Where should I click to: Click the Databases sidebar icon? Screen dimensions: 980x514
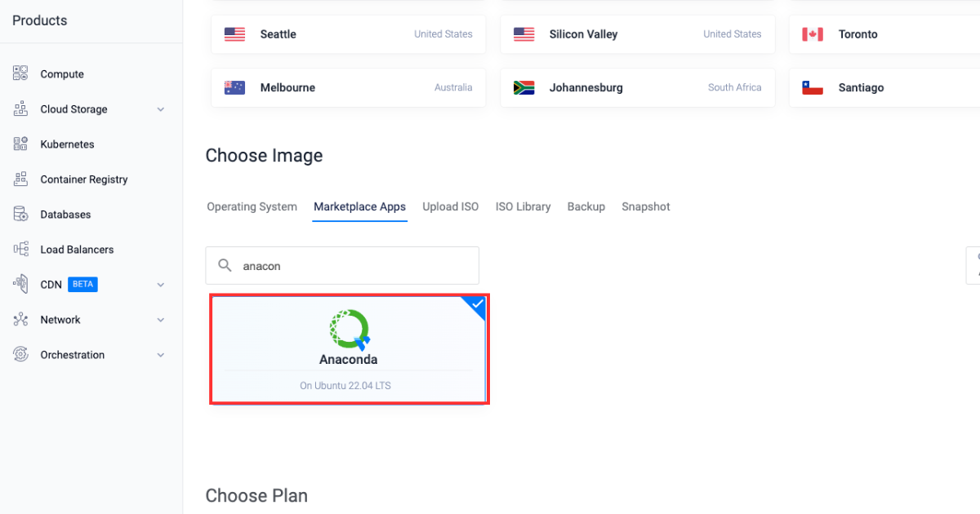20,215
